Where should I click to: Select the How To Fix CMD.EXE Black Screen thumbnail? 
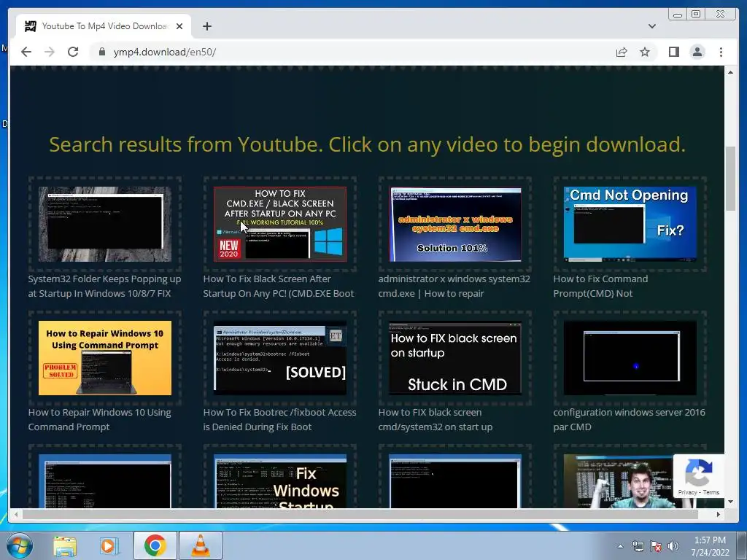click(x=280, y=224)
